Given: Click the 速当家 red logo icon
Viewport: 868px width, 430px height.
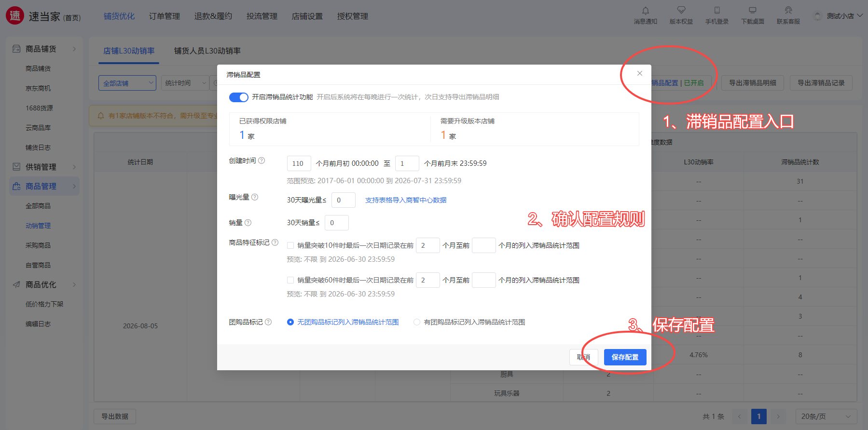Looking at the screenshot, I should tap(15, 15).
